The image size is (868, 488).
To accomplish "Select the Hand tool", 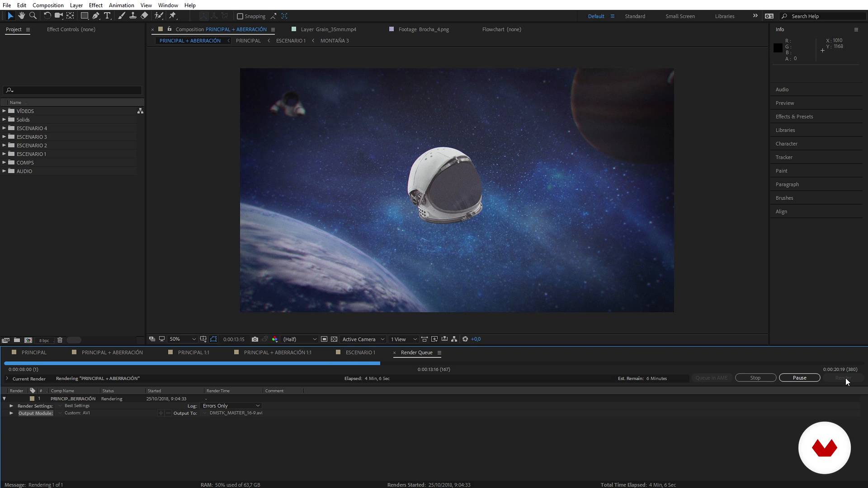I will coord(21,16).
